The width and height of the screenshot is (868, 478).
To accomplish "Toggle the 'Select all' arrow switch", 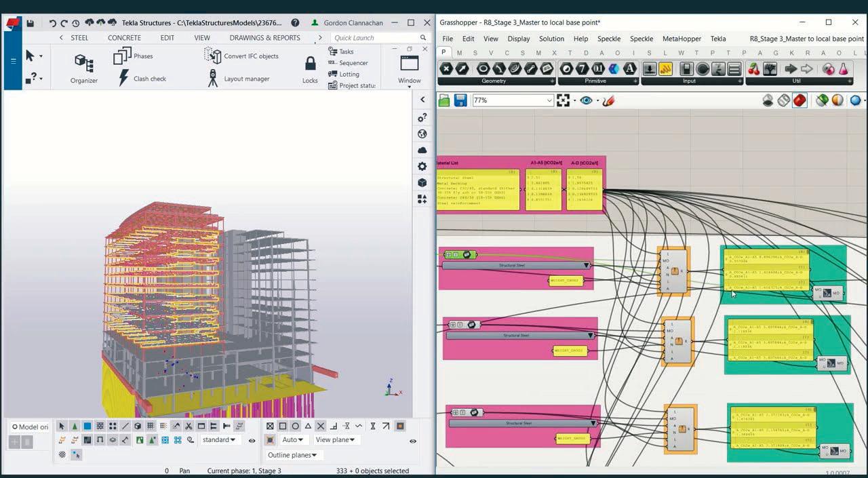I will pyautogui.click(x=62, y=426).
